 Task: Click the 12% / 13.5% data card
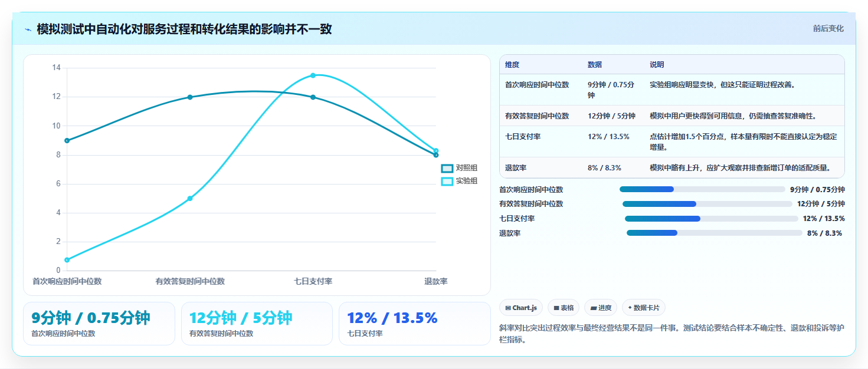pos(415,324)
